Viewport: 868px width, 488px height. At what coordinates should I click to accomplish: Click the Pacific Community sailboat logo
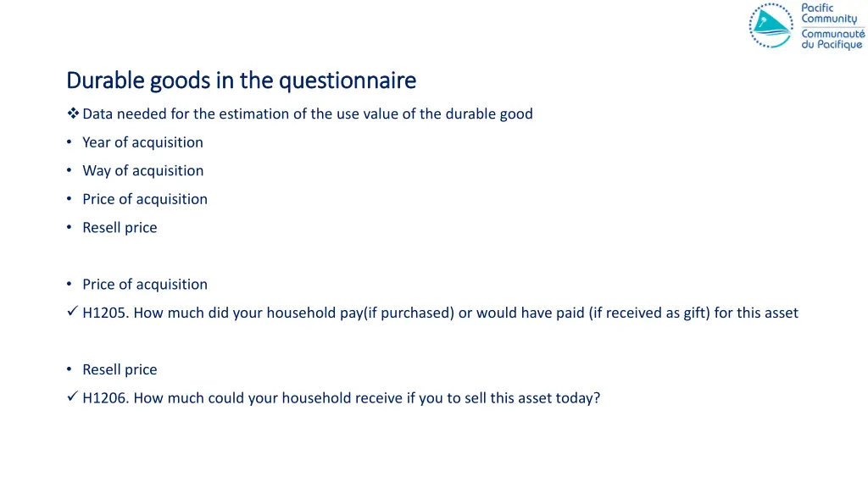pyautogui.click(x=771, y=26)
